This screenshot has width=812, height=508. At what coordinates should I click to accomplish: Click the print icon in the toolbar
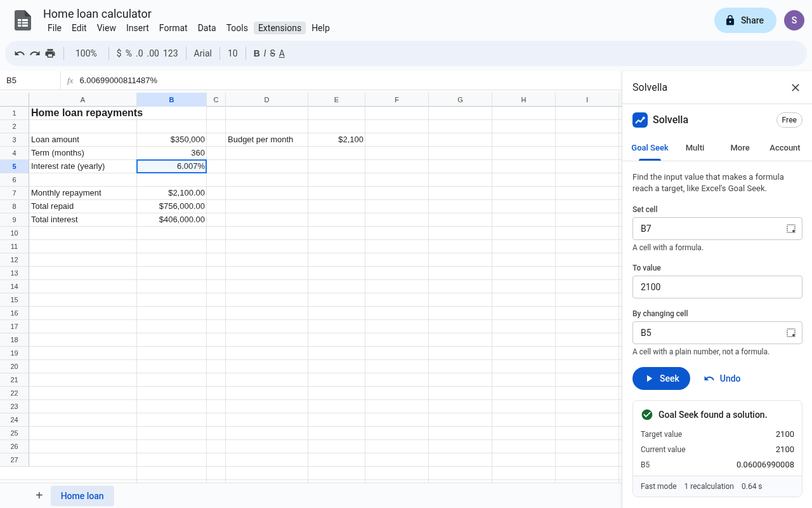[50, 53]
